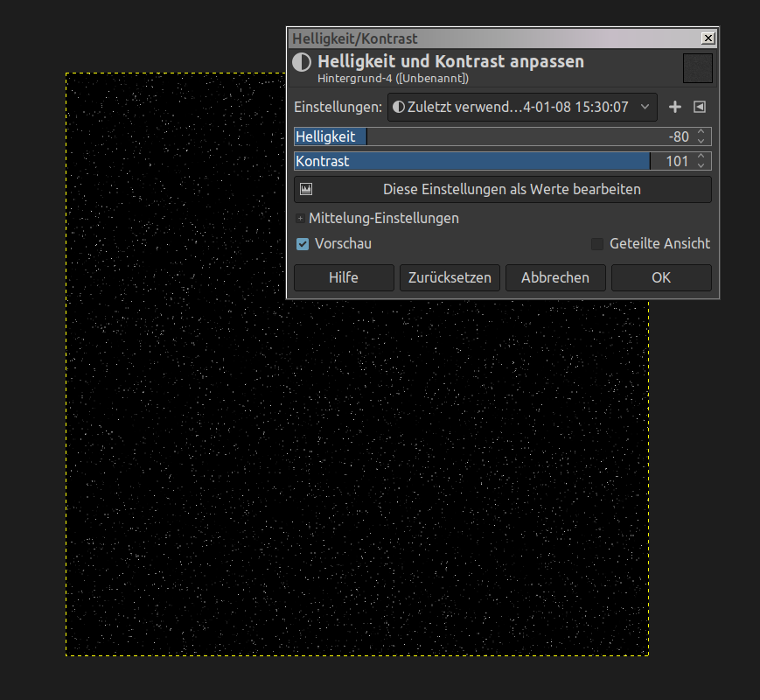The height and width of the screenshot is (700, 760).
Task: Click the Helligkeit und Kontrast anpassen heading
Action: click(x=450, y=61)
